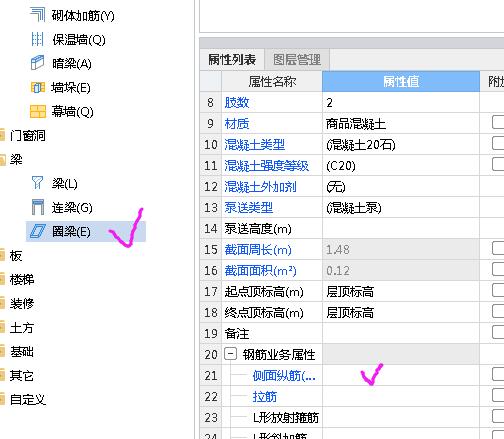
Task: Expand the 装修 folder
Action: (x=3, y=303)
